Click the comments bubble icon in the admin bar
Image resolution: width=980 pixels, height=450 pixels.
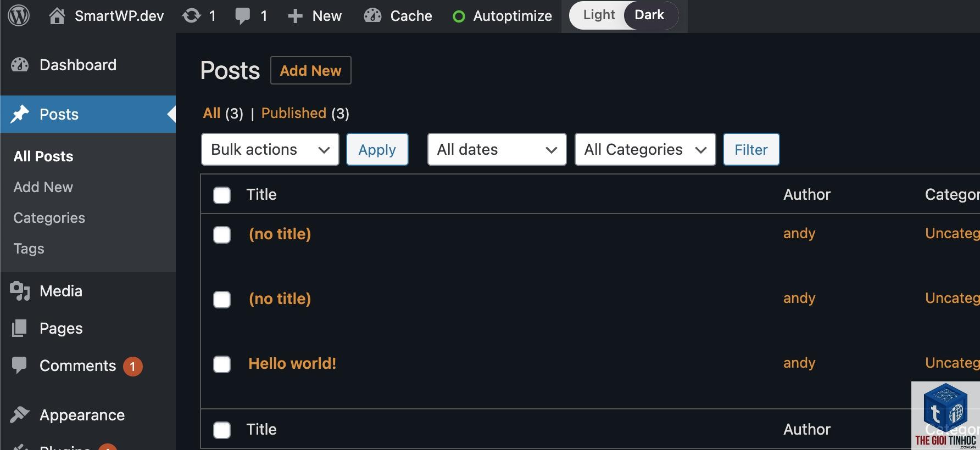coord(242,16)
